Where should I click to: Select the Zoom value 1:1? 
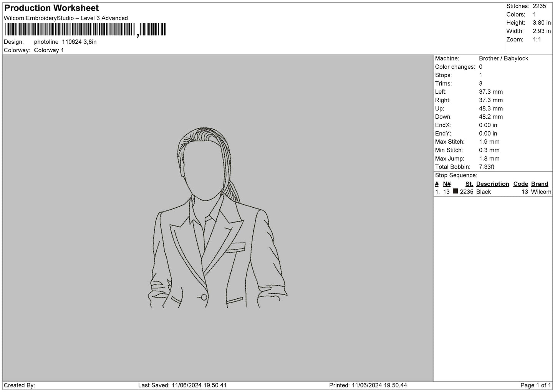click(537, 40)
